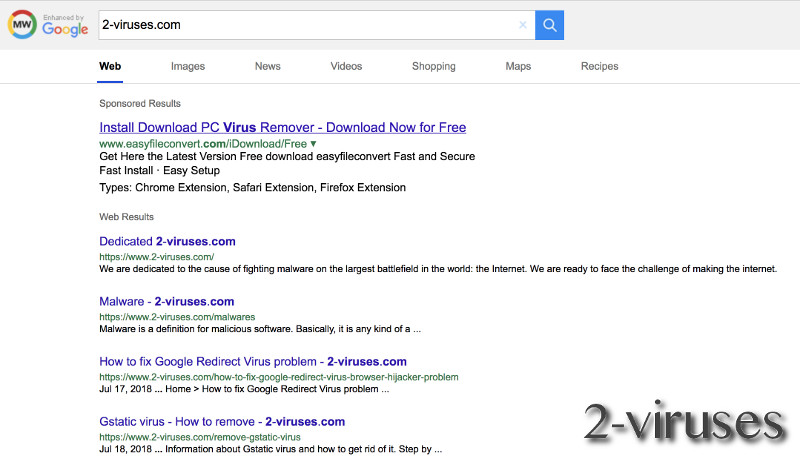Open the News tab
This screenshot has width=800, height=459.
(267, 66)
